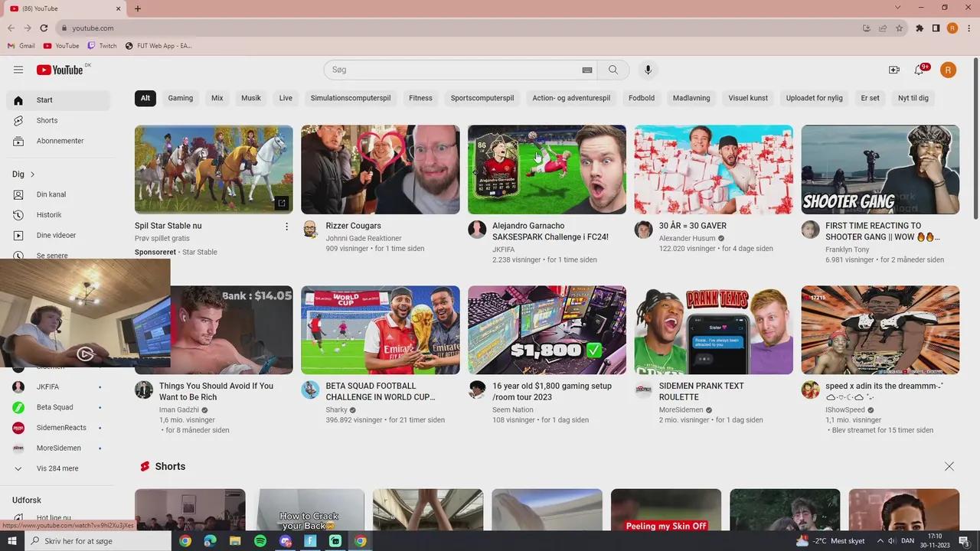Play the 'SIDEMEN PRANK TEXT ROULETTE' thumbnail

click(x=713, y=330)
